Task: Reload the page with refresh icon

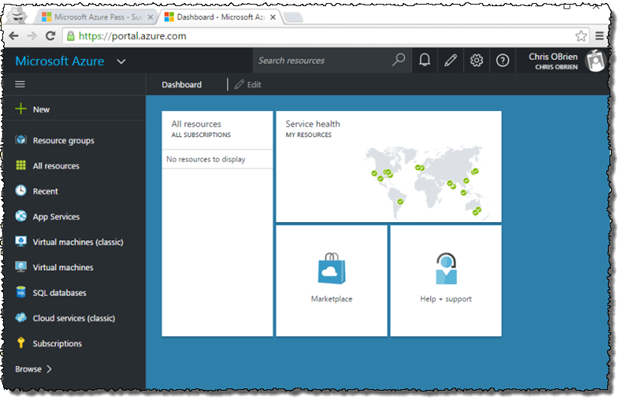Action: (50, 36)
